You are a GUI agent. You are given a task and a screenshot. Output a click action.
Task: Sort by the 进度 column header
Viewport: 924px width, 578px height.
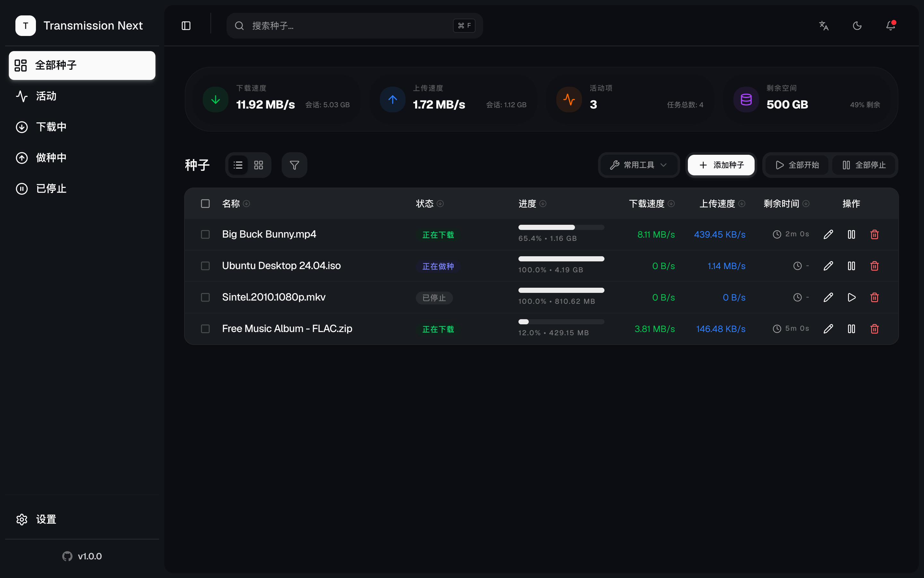pos(532,204)
